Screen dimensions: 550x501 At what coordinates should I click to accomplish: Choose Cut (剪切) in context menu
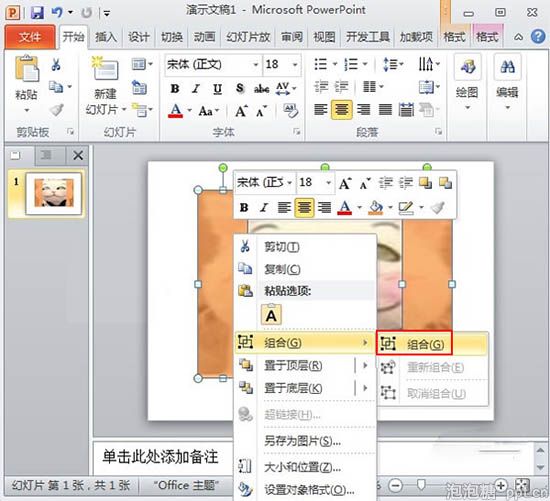tap(305, 247)
